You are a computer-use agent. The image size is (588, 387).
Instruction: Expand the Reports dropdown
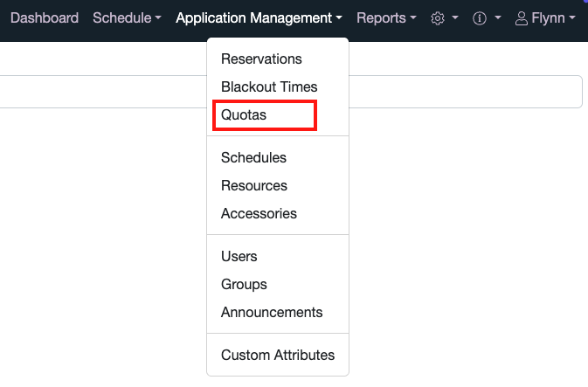click(386, 18)
